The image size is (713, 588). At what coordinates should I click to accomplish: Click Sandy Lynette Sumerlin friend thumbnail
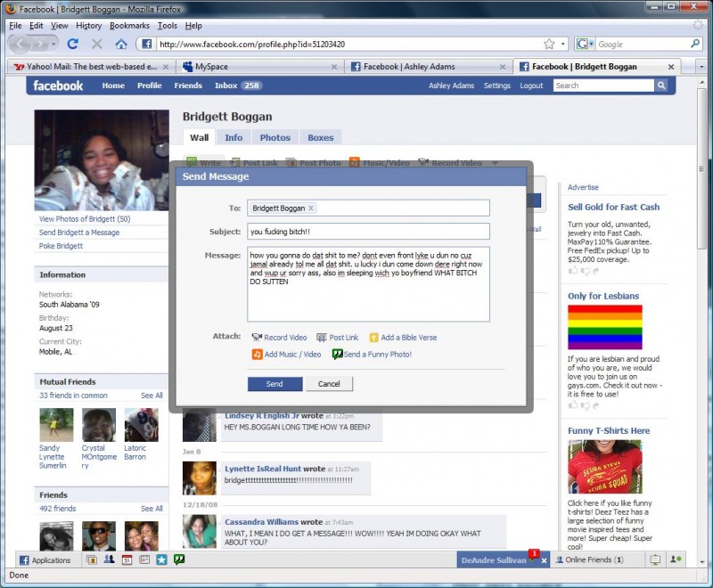click(x=56, y=425)
